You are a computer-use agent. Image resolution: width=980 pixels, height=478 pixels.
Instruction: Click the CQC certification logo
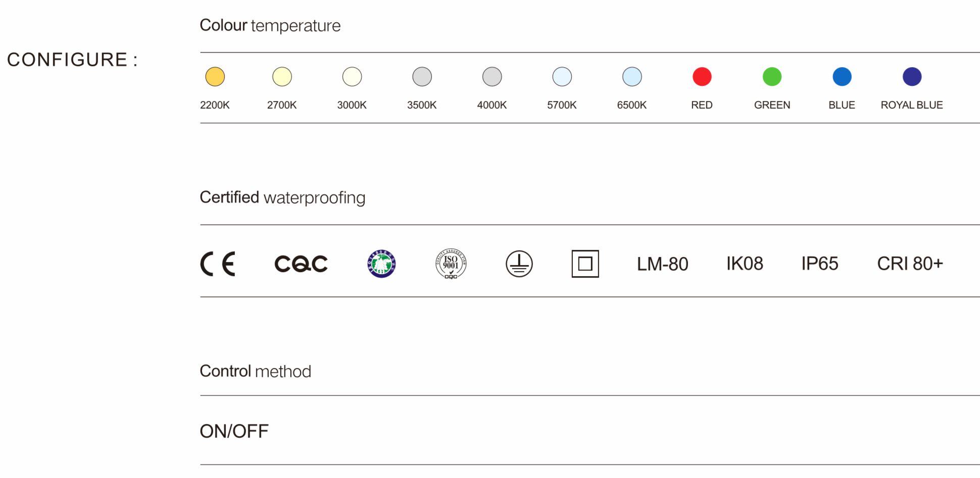click(x=301, y=264)
